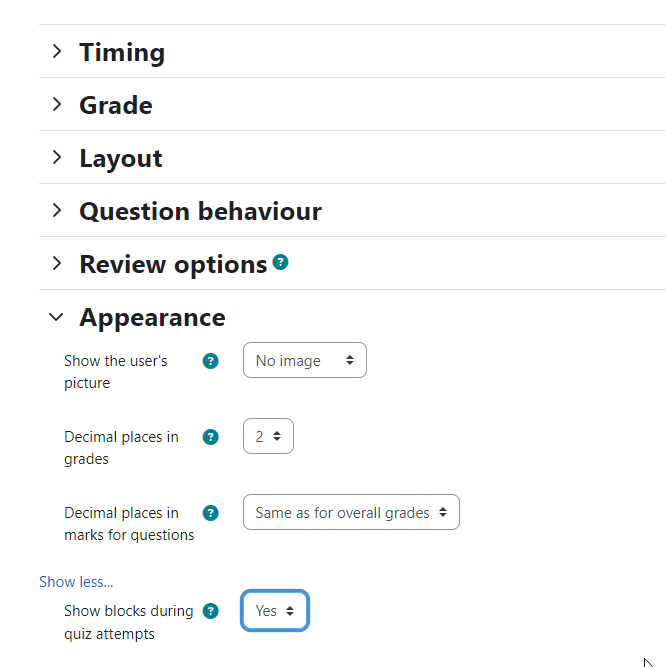The height and width of the screenshot is (667, 666).
Task: Open the Show blocks Yes dropdown
Action: [x=275, y=610]
